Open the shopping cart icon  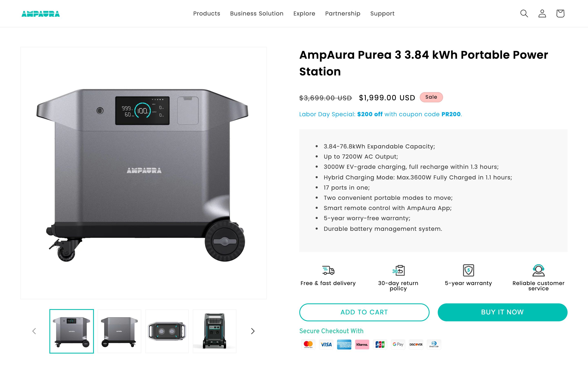(560, 14)
